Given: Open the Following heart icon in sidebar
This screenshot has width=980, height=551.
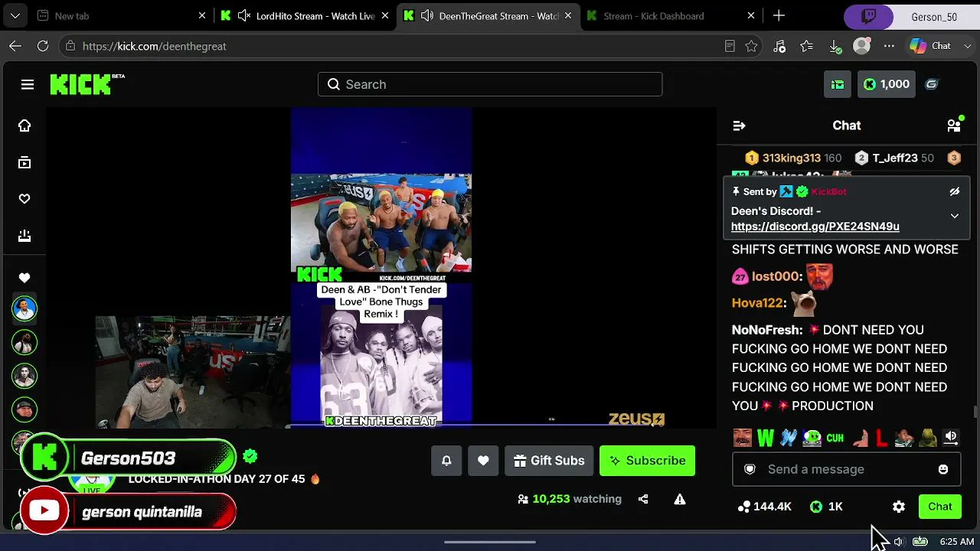Looking at the screenshot, I should [24, 199].
